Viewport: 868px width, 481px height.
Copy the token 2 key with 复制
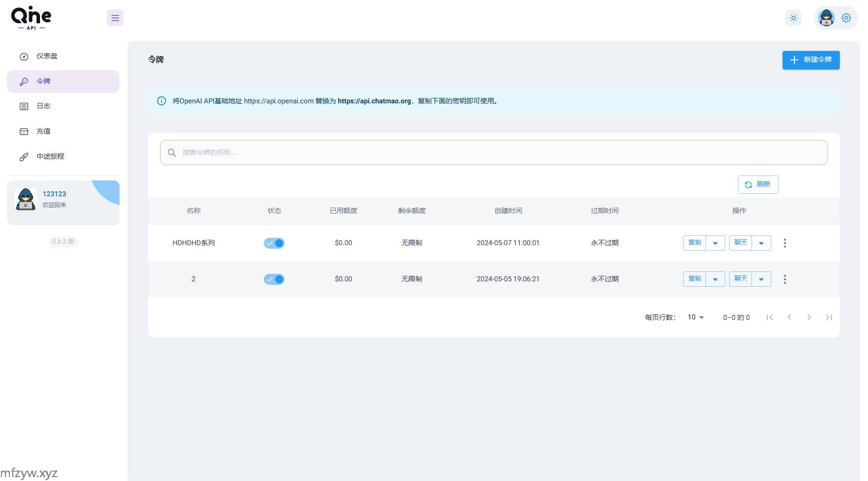tap(695, 279)
